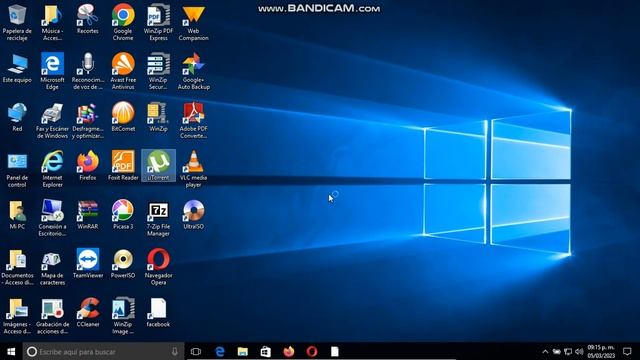Click the WinZip Secure icon

click(x=158, y=71)
